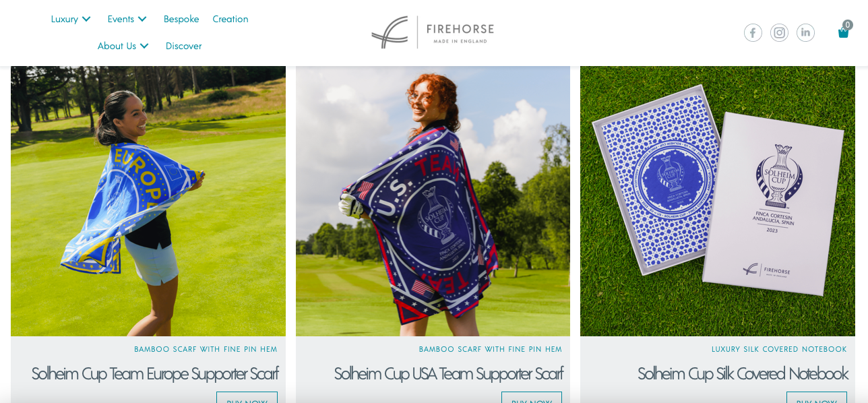Viewport: 868px width, 403px height.
Task: Open the Bespoke menu item
Action: 181,19
